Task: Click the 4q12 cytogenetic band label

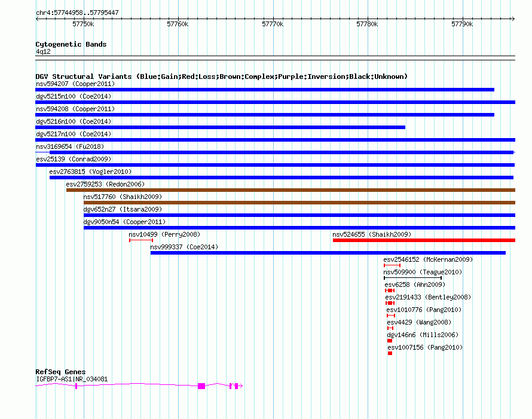Action: [43, 51]
